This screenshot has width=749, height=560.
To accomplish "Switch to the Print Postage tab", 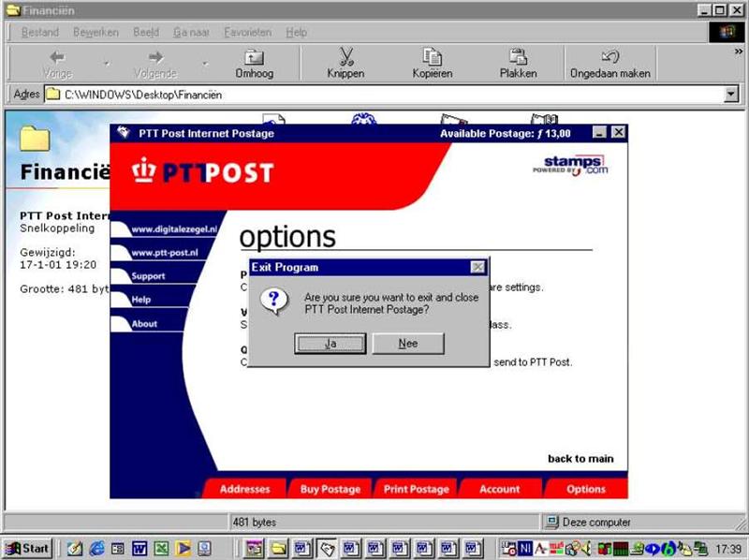I will pyautogui.click(x=416, y=489).
